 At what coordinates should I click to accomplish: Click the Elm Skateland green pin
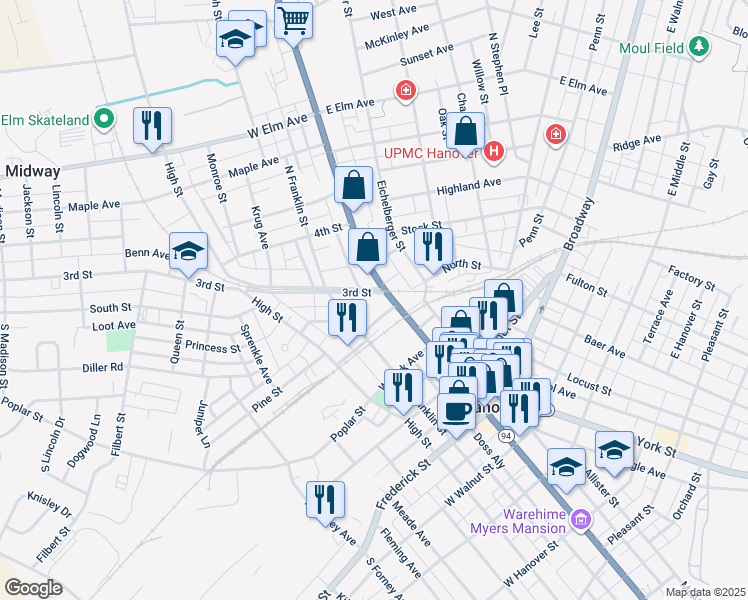(103, 120)
